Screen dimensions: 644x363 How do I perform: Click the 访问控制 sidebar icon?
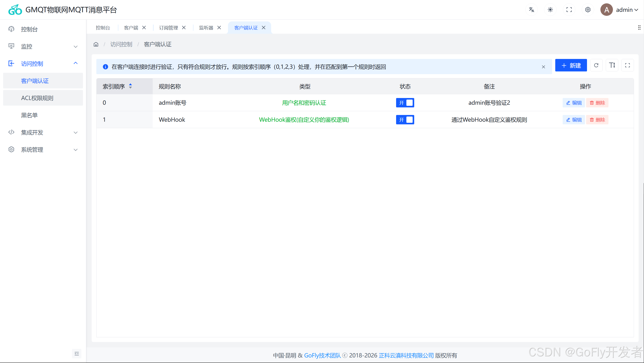11,63
